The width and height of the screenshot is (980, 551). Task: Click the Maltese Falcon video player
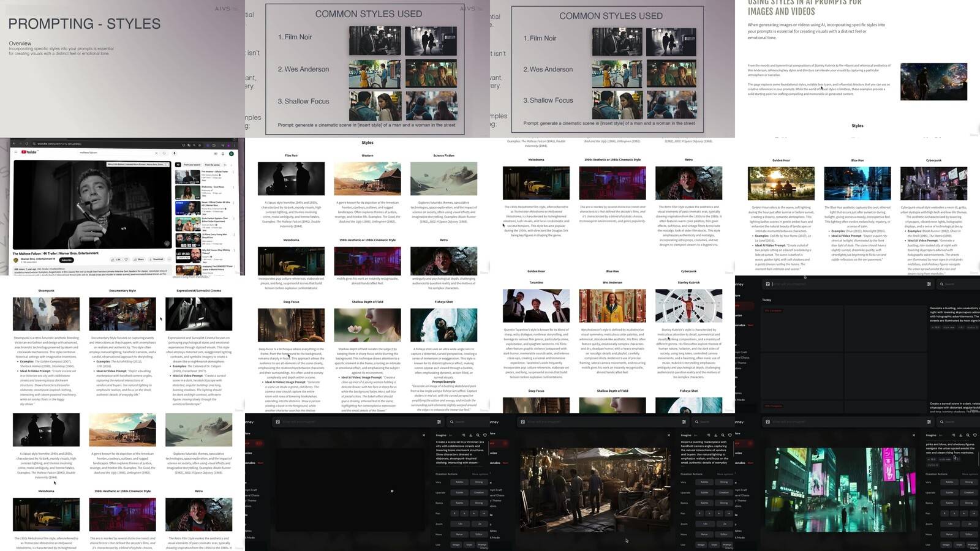coord(92,204)
